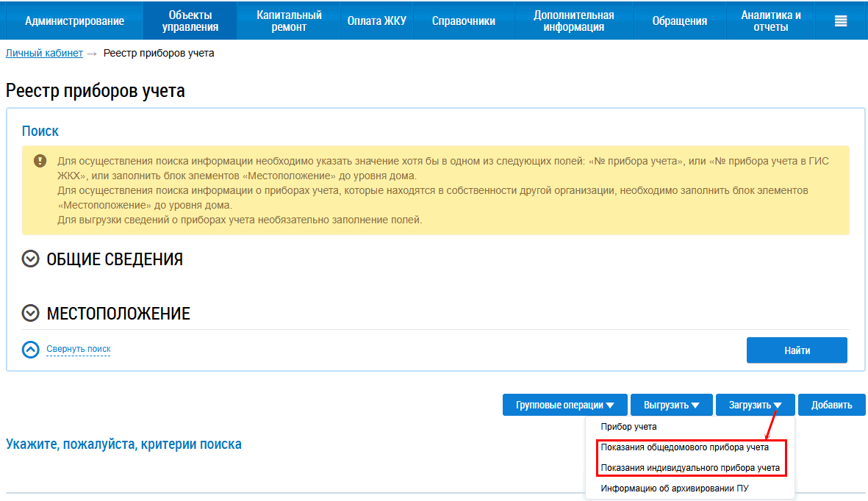Open the Групповые операции dropdown

[564, 405]
